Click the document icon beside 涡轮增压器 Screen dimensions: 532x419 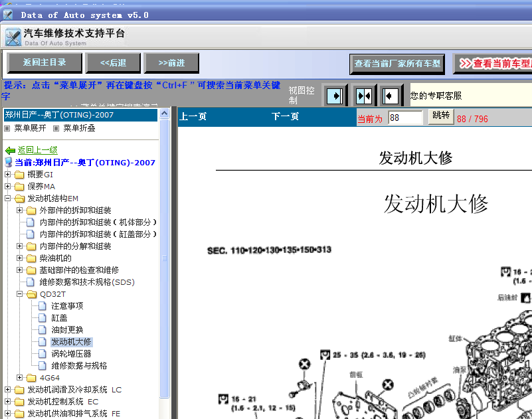(x=43, y=354)
